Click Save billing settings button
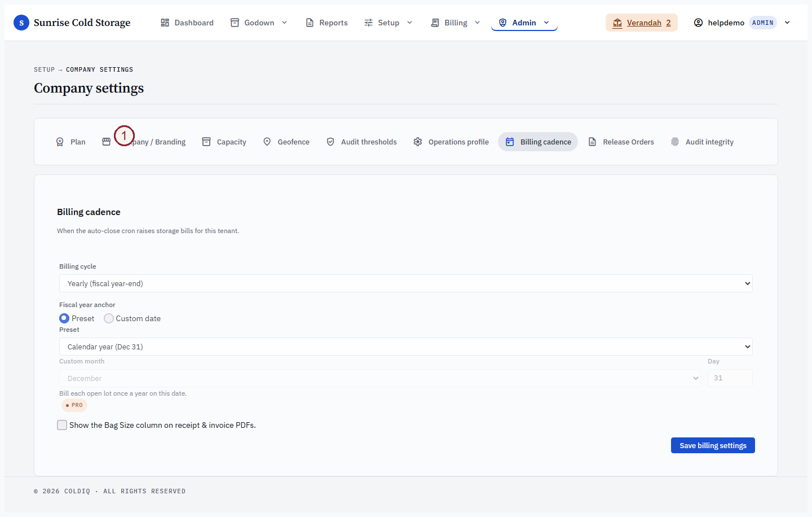The height and width of the screenshot is (517, 812). (x=713, y=445)
